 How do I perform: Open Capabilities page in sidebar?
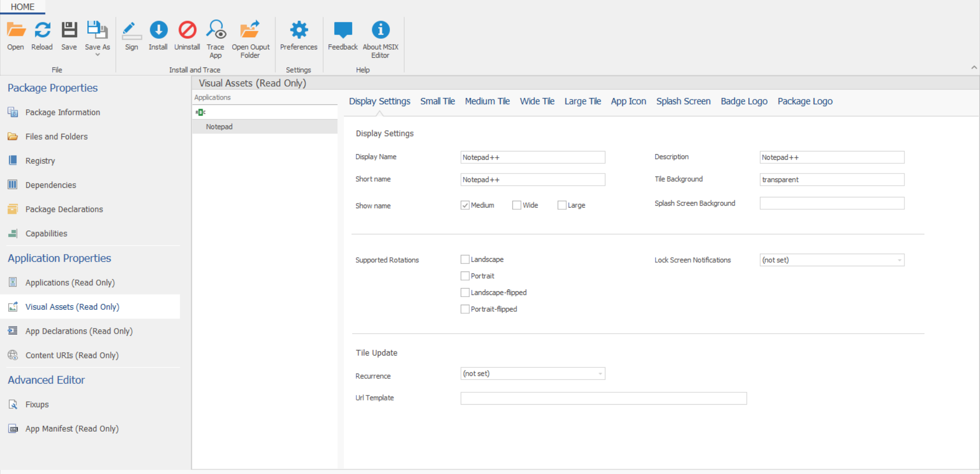click(x=46, y=233)
